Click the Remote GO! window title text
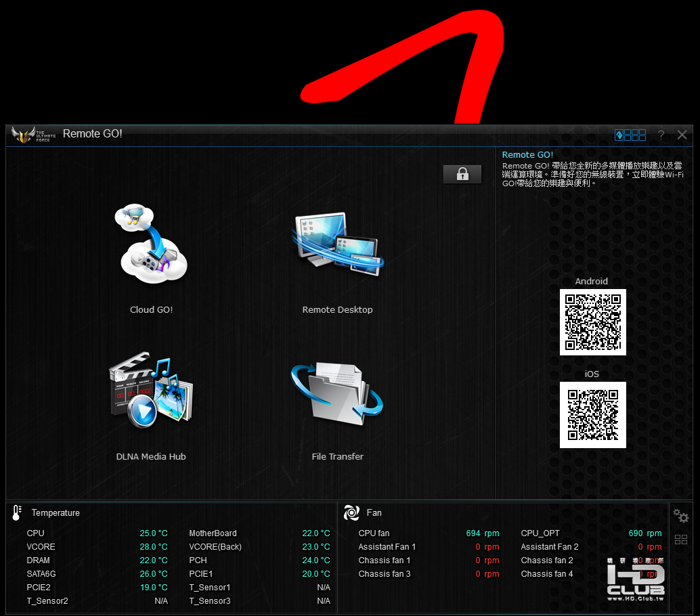Image resolution: width=700 pixels, height=616 pixels. coord(93,134)
